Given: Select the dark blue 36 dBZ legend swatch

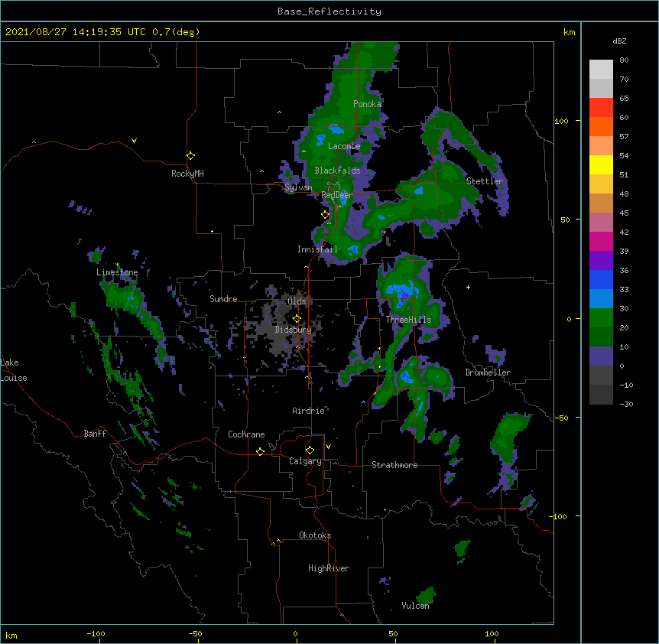Looking at the screenshot, I should (x=601, y=279).
